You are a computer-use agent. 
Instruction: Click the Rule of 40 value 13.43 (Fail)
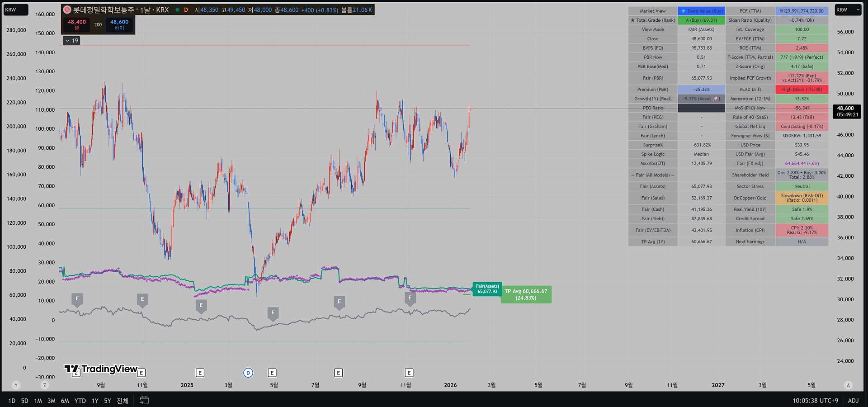pyautogui.click(x=802, y=117)
